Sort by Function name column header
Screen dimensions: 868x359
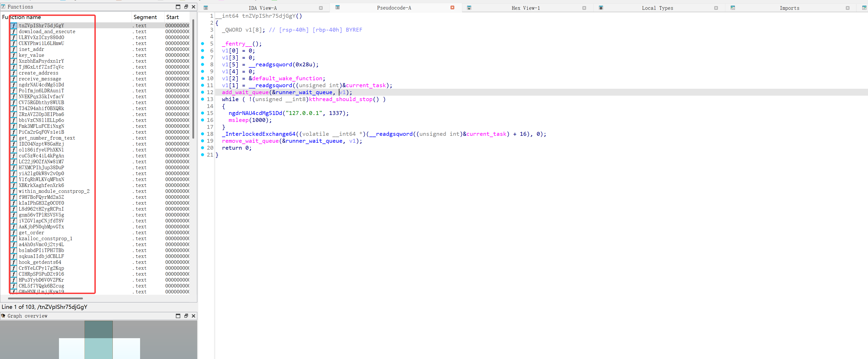pos(66,17)
